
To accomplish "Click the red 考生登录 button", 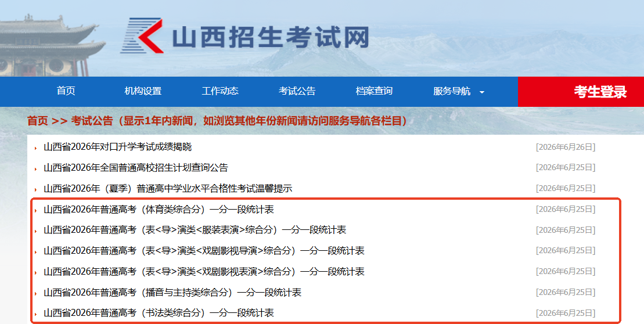I will pyautogui.click(x=581, y=92).
